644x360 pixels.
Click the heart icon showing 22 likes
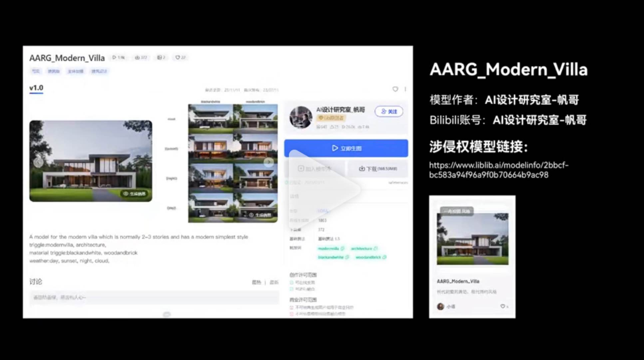(180, 57)
